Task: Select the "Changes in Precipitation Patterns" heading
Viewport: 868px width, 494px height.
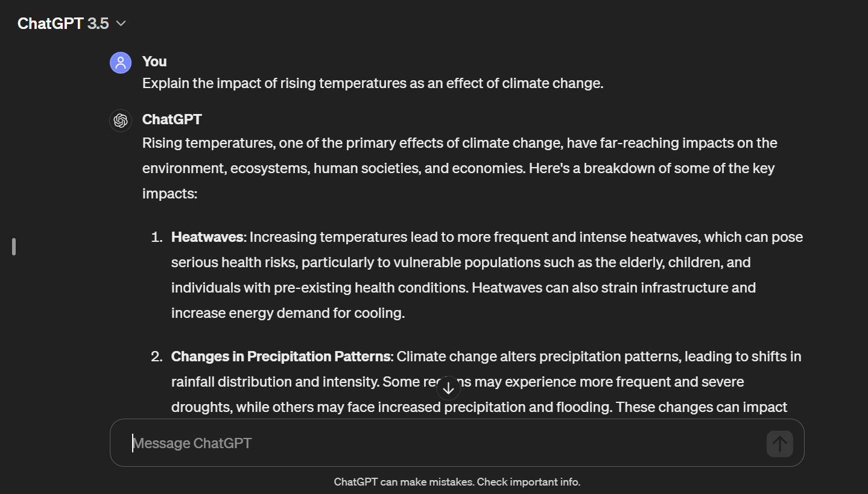Action: pyautogui.click(x=280, y=356)
